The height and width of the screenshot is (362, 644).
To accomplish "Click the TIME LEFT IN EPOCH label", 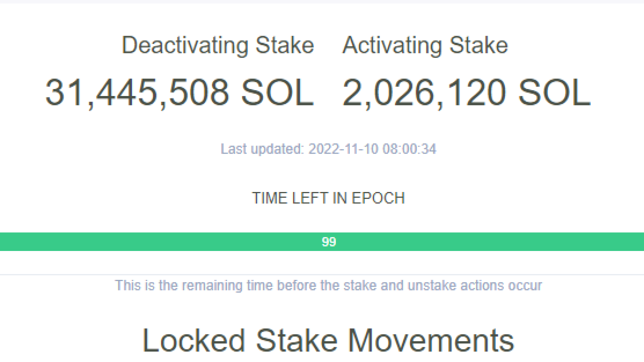I will pyautogui.click(x=328, y=198).
